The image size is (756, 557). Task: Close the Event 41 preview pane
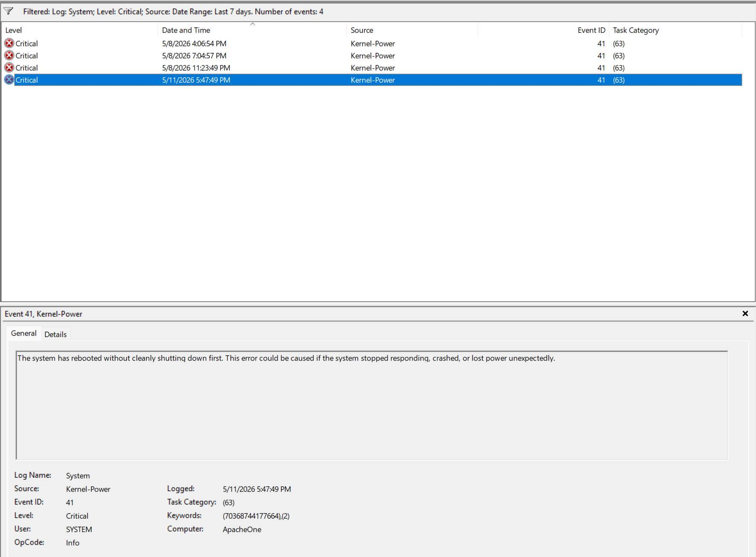point(745,314)
